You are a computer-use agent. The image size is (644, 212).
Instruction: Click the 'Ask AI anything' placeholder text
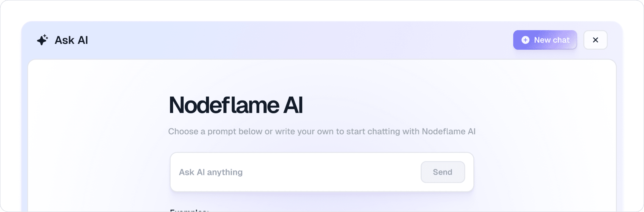tap(211, 172)
